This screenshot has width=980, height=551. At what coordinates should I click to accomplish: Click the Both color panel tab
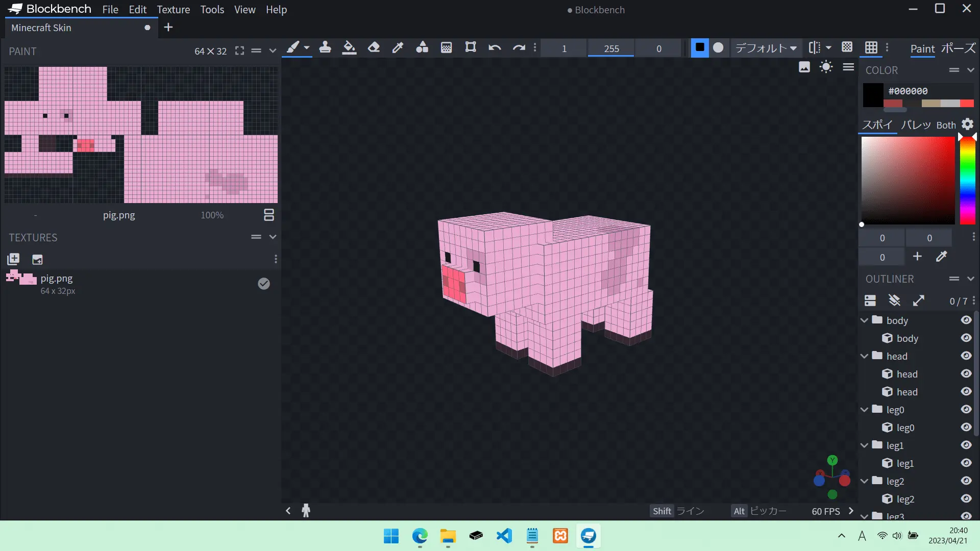click(945, 125)
